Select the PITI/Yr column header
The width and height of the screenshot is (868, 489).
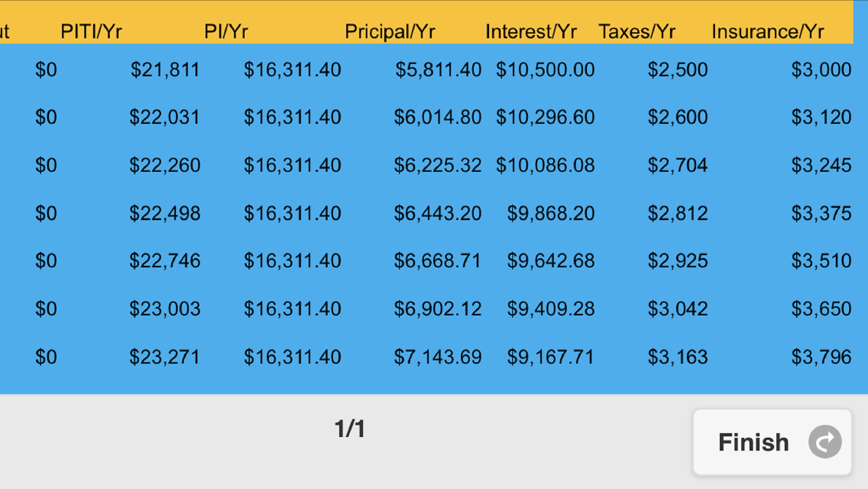(91, 32)
